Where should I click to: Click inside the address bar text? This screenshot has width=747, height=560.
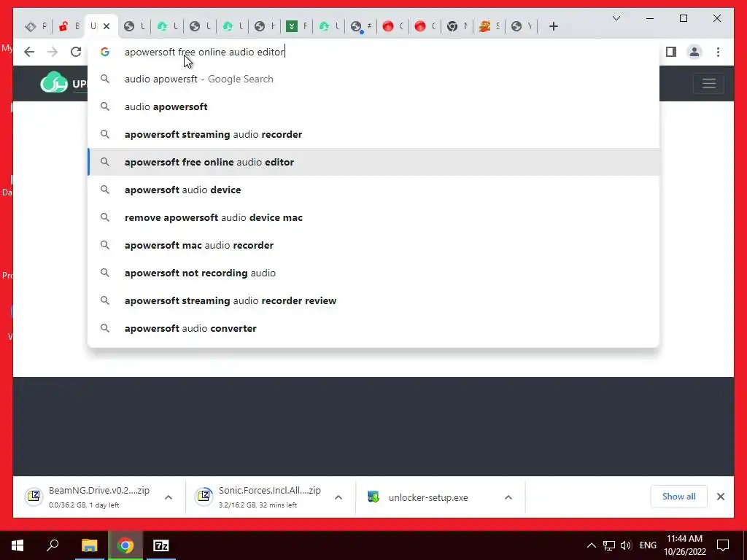click(204, 52)
